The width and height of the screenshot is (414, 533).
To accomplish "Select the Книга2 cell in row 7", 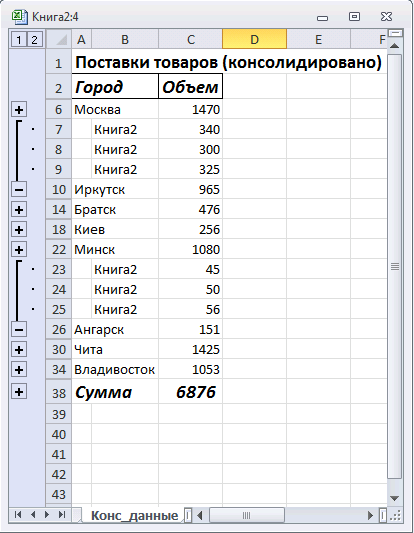I will tap(125, 130).
